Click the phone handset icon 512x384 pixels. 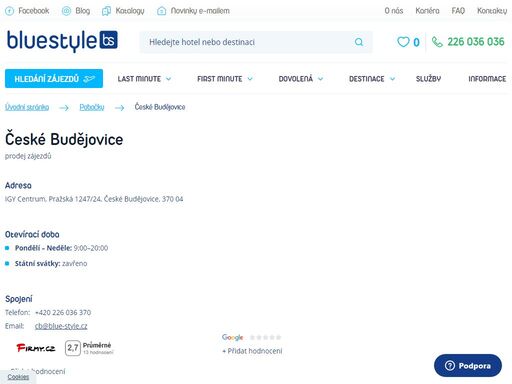tap(437, 42)
